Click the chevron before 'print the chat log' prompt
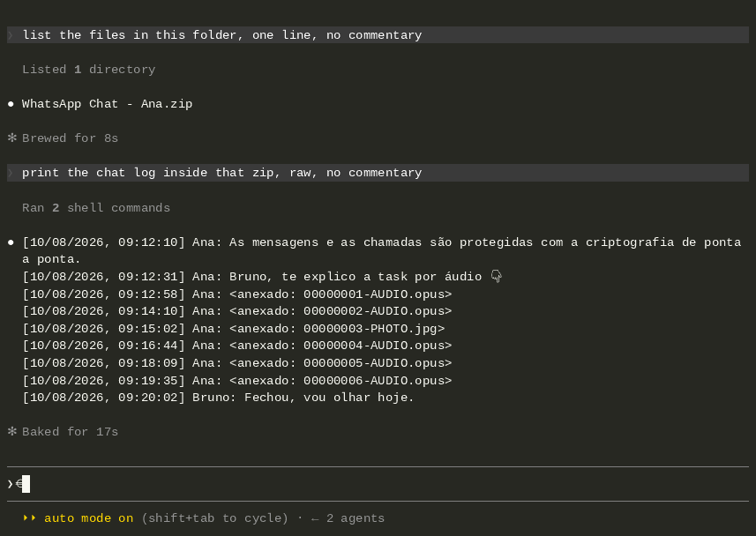 (10, 173)
